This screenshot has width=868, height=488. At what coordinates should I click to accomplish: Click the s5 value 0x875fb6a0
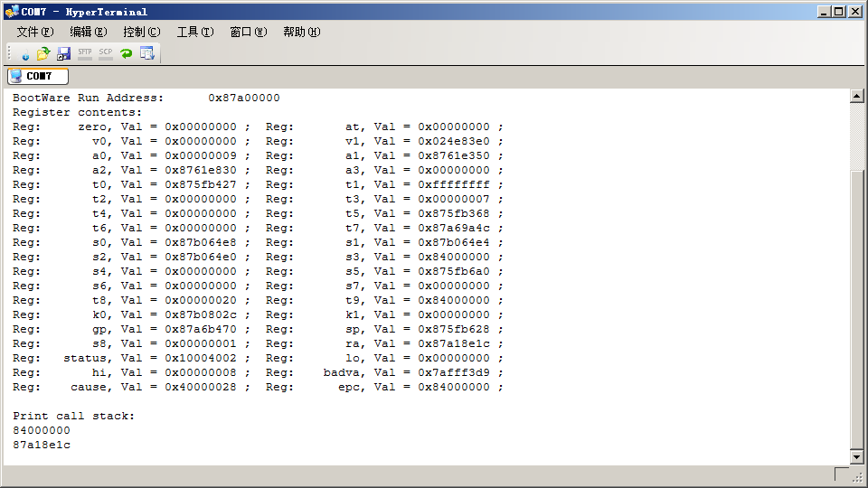pyautogui.click(x=454, y=271)
